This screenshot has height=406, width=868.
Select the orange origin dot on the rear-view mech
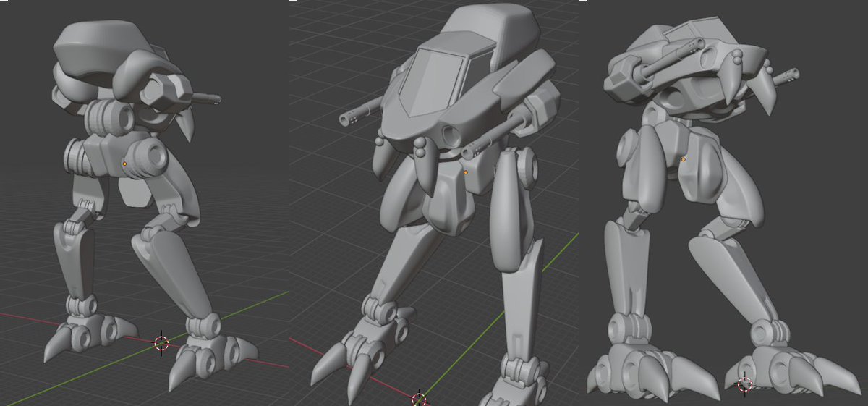(684, 159)
